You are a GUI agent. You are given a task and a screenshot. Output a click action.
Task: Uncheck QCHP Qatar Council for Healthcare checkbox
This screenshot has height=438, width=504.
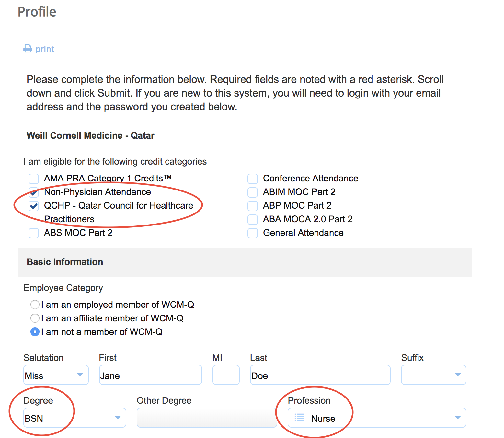pyautogui.click(x=34, y=206)
